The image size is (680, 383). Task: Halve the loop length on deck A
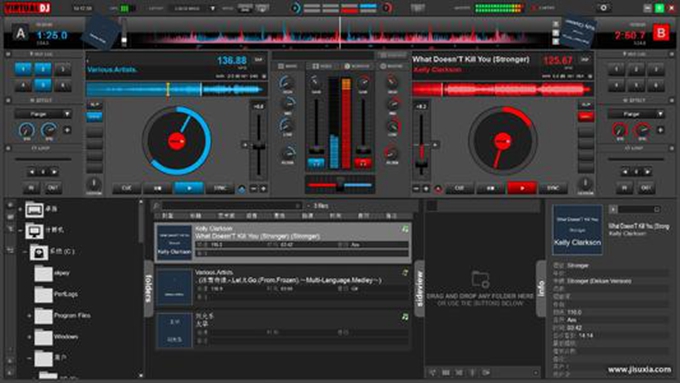32,172
